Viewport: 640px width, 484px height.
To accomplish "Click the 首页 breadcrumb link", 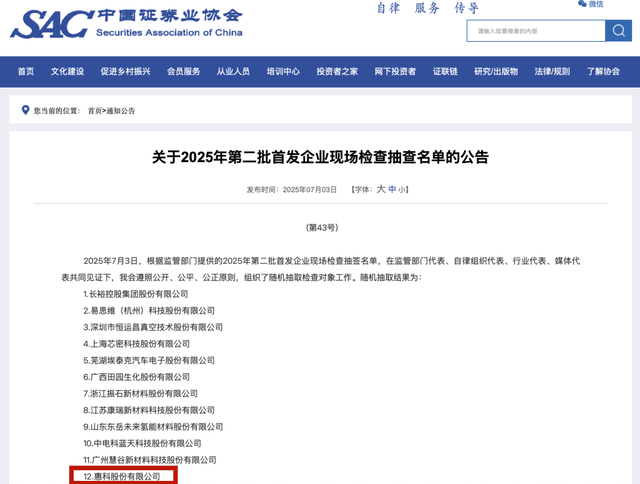I will coord(95,111).
